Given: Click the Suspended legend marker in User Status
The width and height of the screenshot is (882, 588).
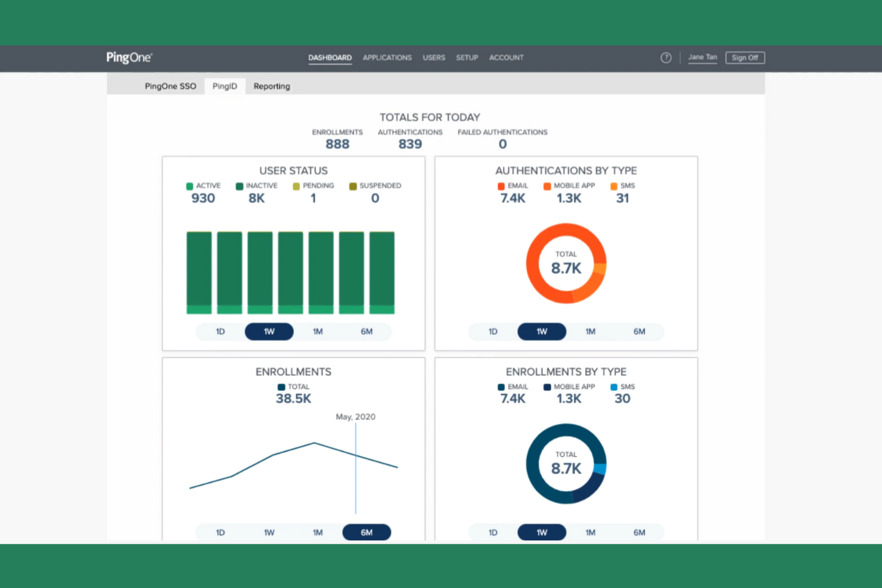Looking at the screenshot, I should pyautogui.click(x=354, y=186).
